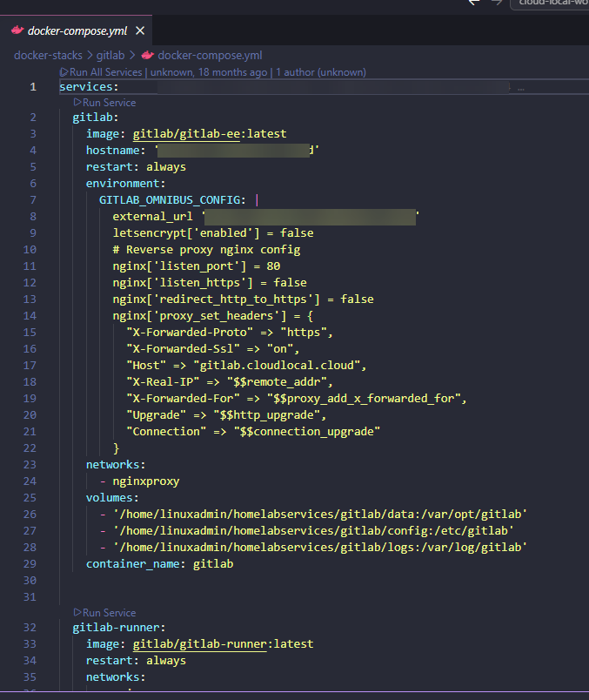Click the "Connection" header line
589x700 pixels.
point(253,431)
